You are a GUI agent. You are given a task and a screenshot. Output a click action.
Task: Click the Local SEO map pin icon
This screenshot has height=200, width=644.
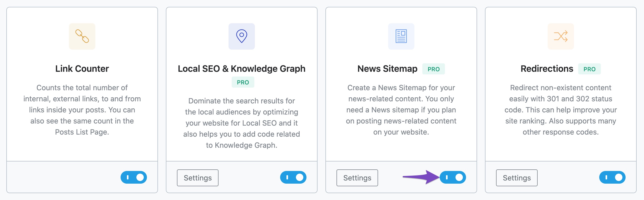coord(242,36)
